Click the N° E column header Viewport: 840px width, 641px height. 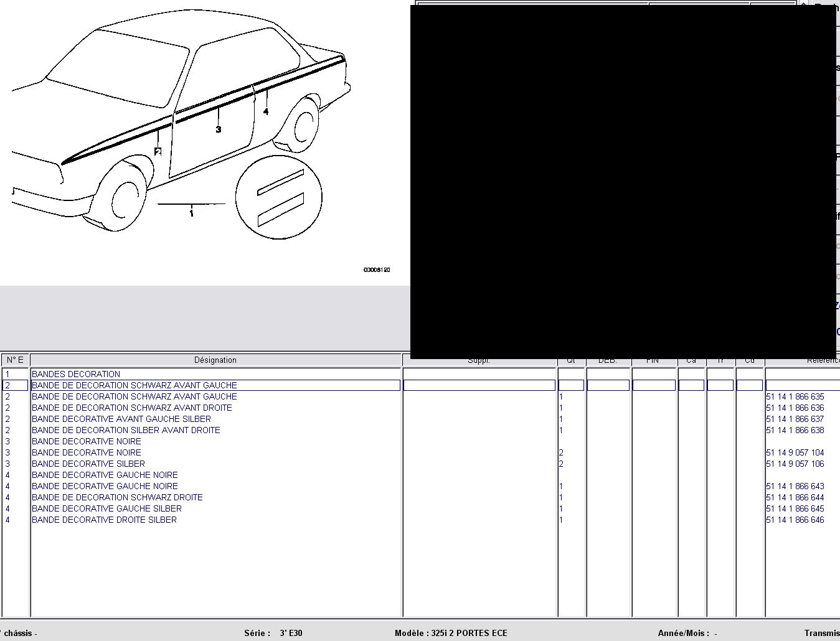tap(16, 360)
